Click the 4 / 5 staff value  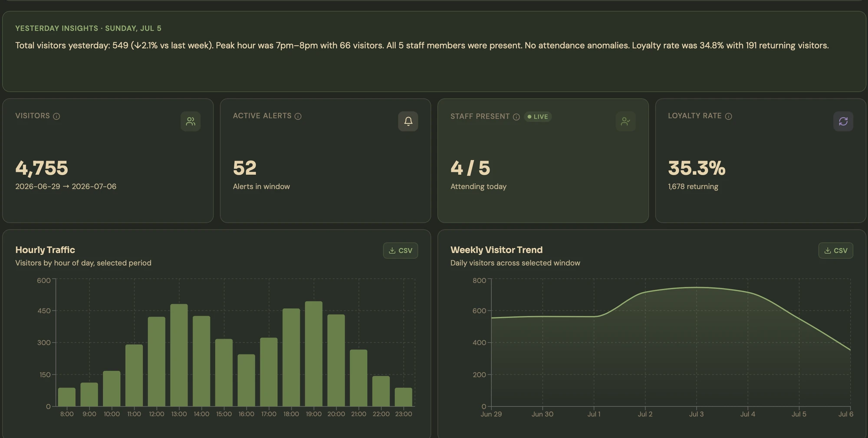coord(470,168)
